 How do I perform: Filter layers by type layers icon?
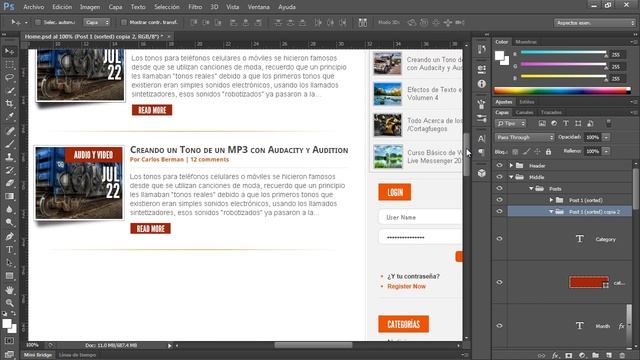tap(566, 123)
